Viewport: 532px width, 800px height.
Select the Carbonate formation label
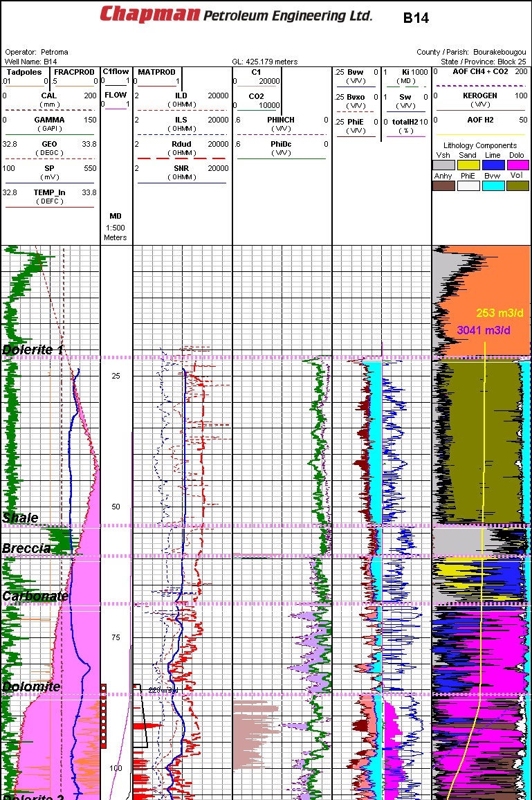pos(35,596)
